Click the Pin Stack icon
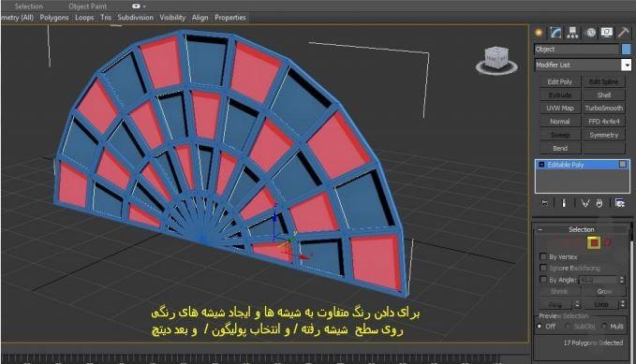 pyautogui.click(x=544, y=203)
